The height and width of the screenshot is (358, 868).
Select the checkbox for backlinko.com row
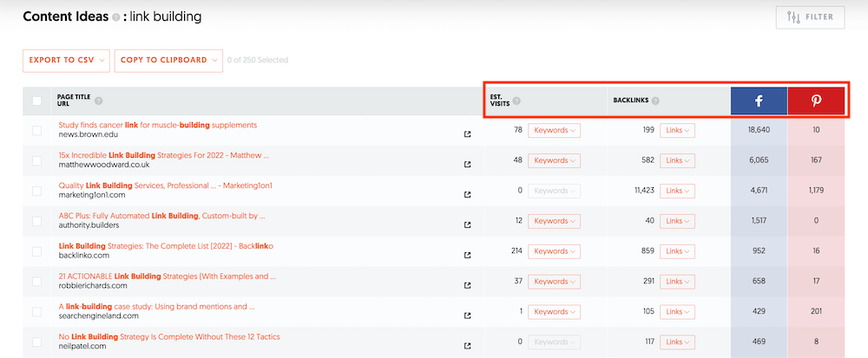[36, 251]
